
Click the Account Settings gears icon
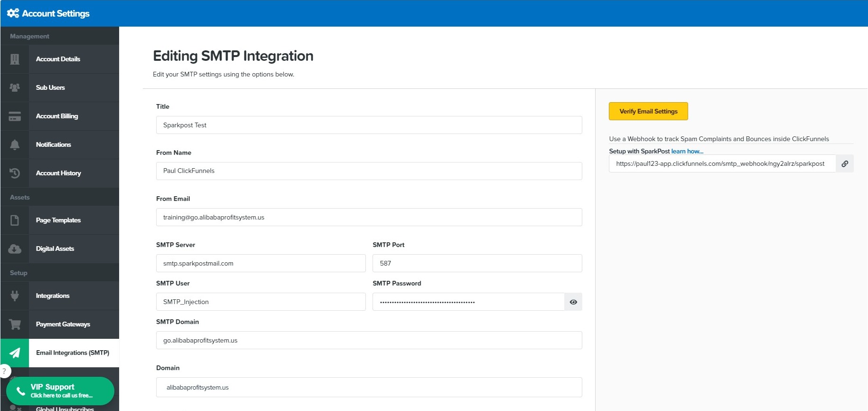13,13
